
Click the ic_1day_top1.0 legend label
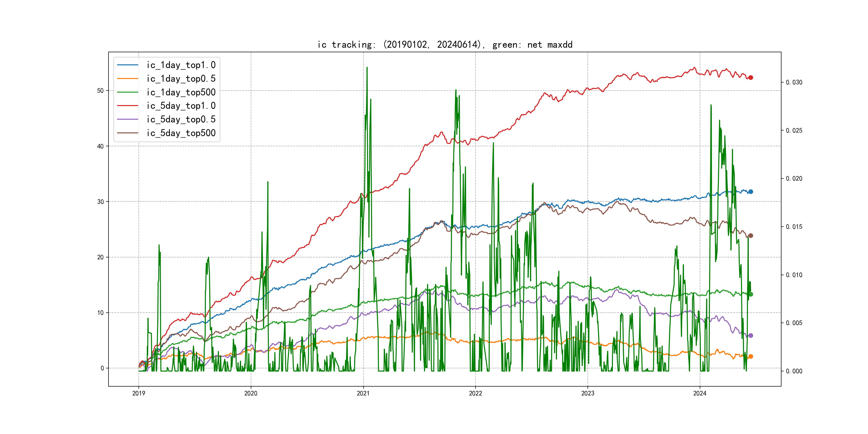coord(181,65)
